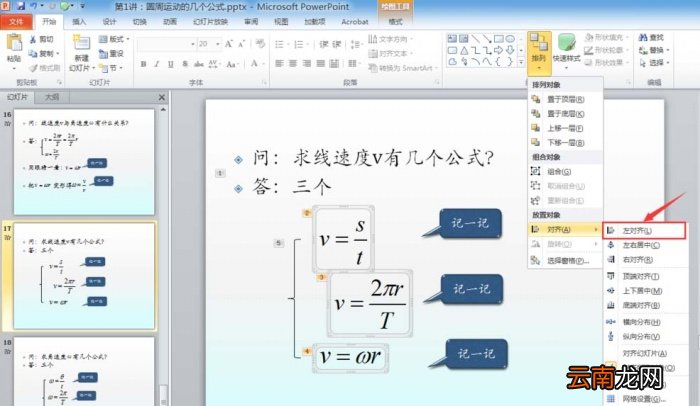
Task: Toggle justify text in paragraph group
Action: [x=321, y=64]
